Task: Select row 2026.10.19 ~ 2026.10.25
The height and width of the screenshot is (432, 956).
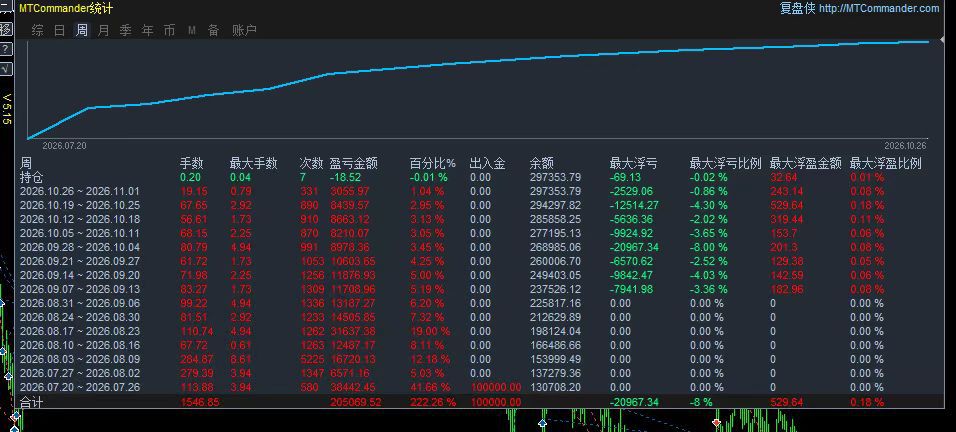Action: pyautogui.click(x=478, y=205)
